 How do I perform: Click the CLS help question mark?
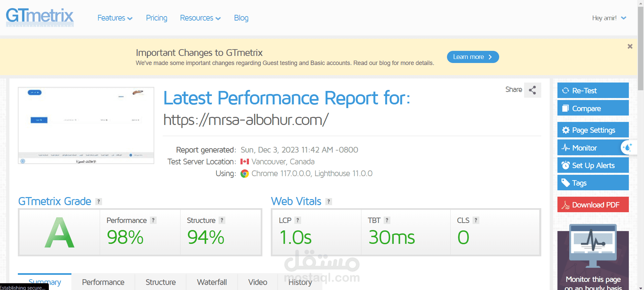pos(476,220)
